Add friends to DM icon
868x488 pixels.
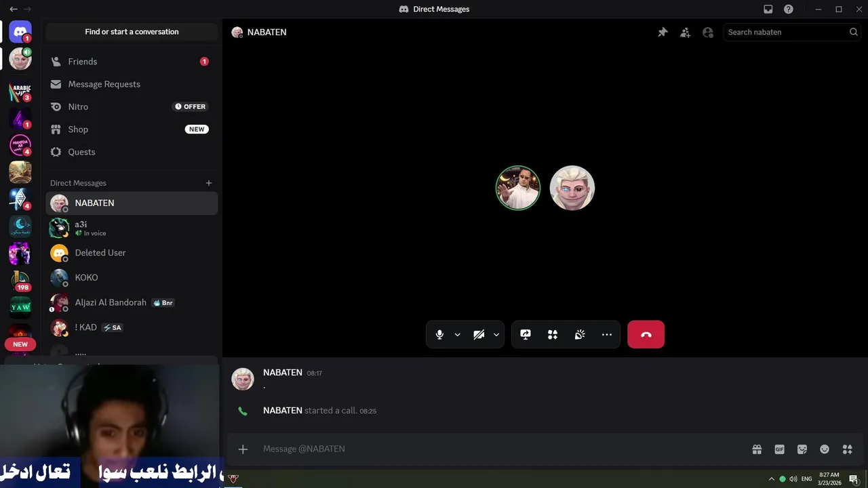[x=686, y=32]
